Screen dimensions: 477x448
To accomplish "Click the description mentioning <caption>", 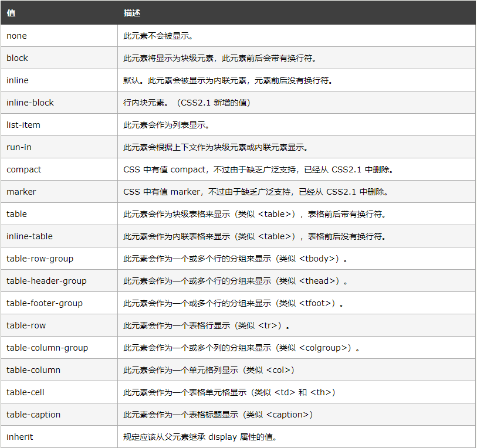I will click(218, 415).
